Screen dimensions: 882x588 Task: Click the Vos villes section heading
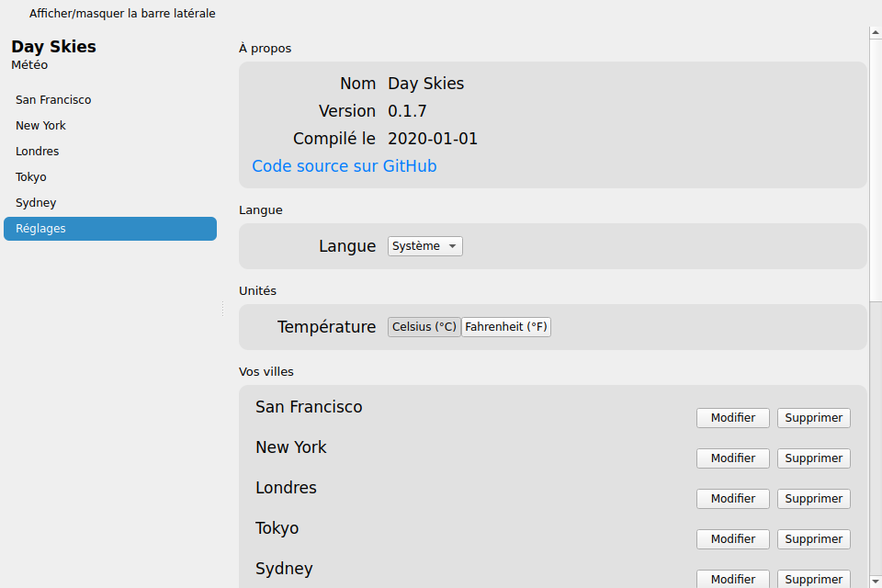pos(266,371)
